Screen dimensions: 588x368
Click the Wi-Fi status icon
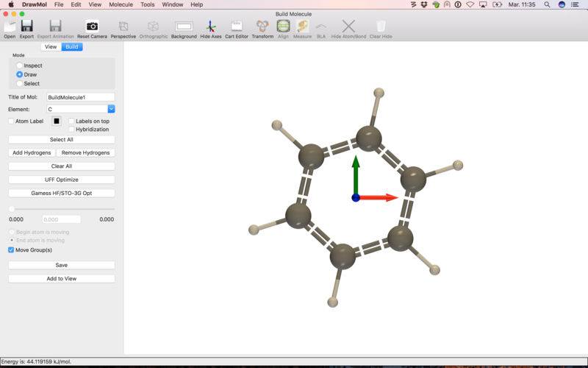[x=470, y=4]
